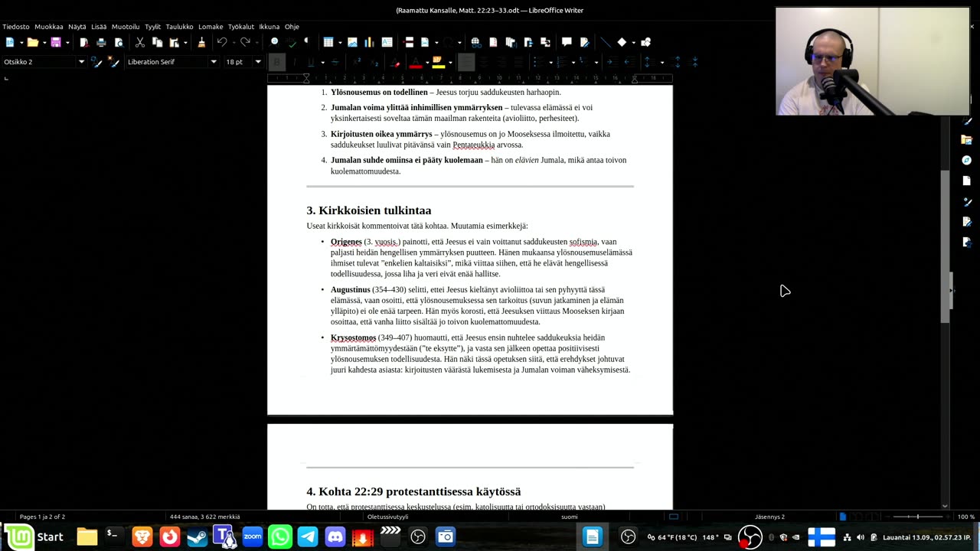Image resolution: width=980 pixels, height=551 pixels.
Task: Open Telegram from the taskbar
Action: tap(308, 536)
